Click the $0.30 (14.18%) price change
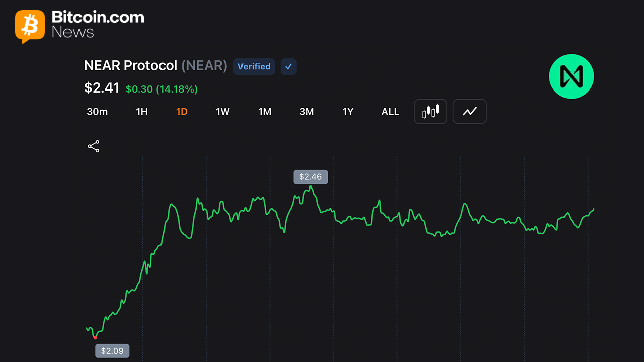Viewport: 644px width, 362px height. pos(162,89)
